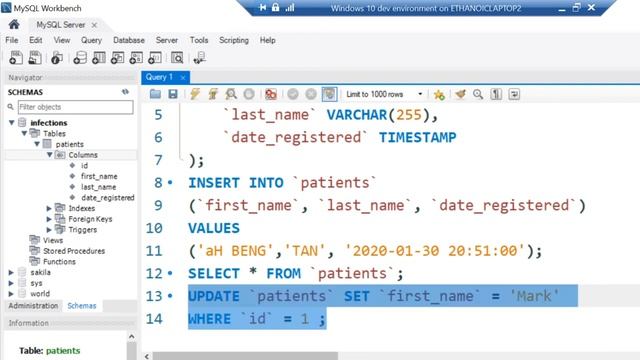Viewport: 640px width, 360px height.
Task: Click the lock icon in remote session bar
Action: (276, 7)
